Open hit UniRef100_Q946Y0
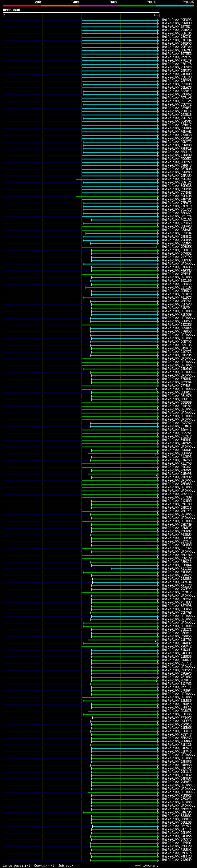 [177, 30]
